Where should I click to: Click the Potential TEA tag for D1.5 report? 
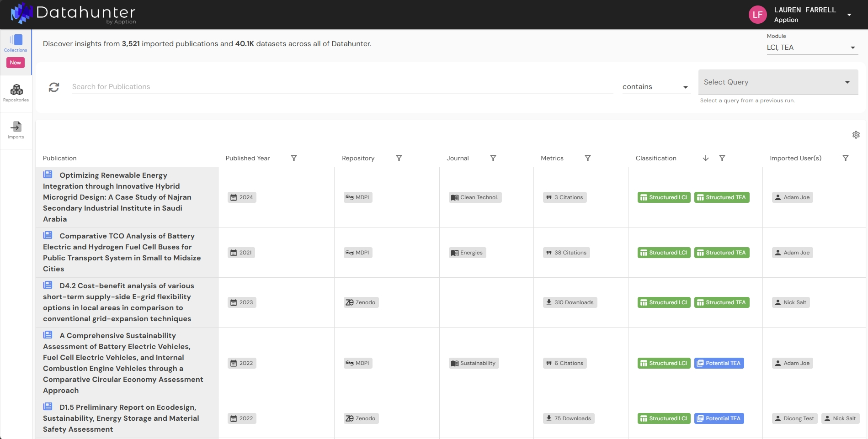(719, 418)
